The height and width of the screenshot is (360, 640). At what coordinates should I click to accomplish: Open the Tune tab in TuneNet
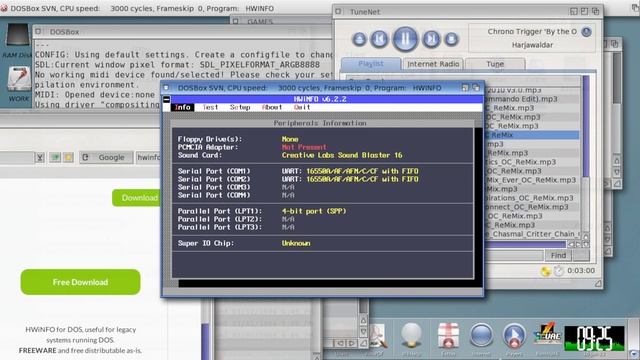tap(495, 64)
